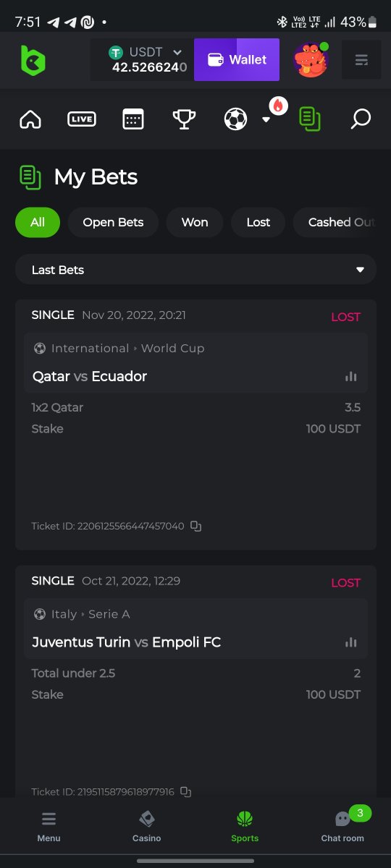Image resolution: width=391 pixels, height=868 pixels.
Task: Open the LIVE betting icon
Action: (82, 119)
